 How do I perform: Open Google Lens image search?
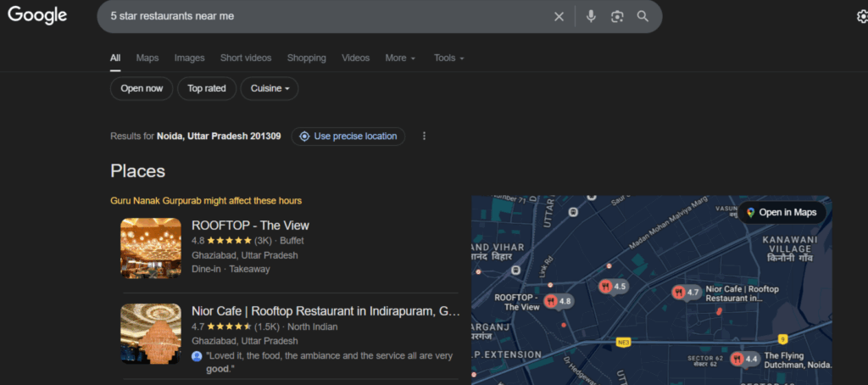pyautogui.click(x=617, y=16)
